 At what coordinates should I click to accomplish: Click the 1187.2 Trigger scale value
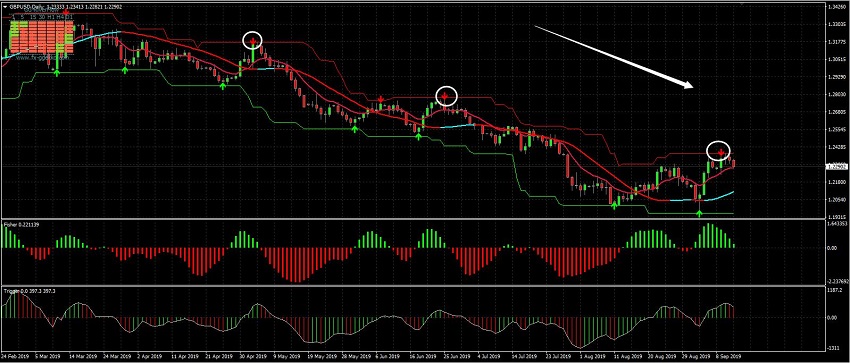[835, 291]
